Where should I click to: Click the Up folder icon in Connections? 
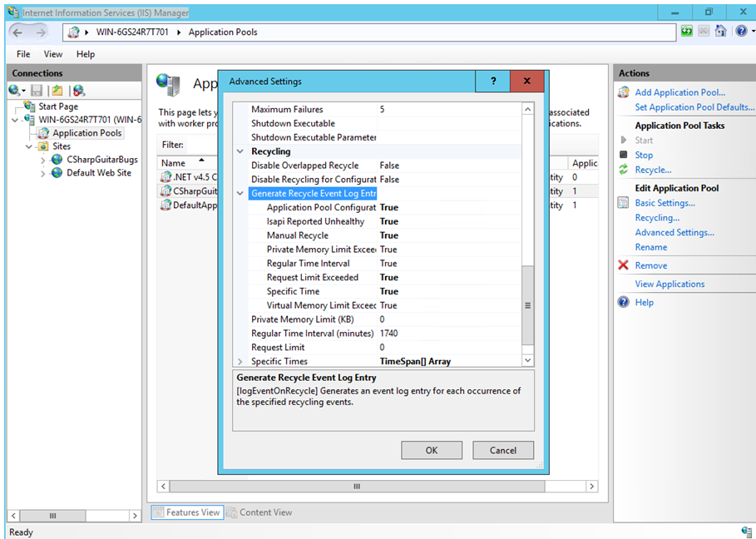[57, 90]
